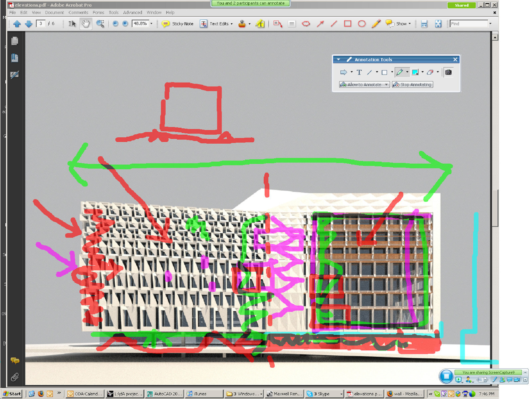532x399 pixels.
Task: Open the Comments list panel
Action: click(x=15, y=360)
